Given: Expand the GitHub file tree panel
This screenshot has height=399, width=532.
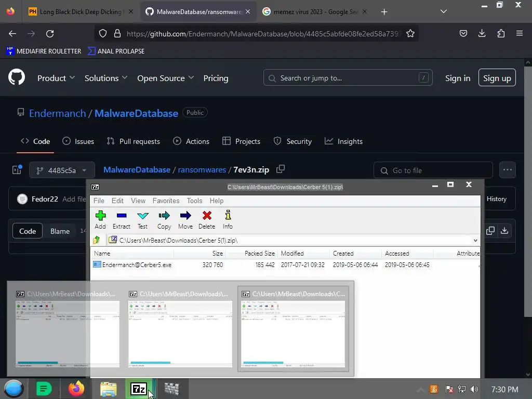Looking at the screenshot, I should (17, 169).
